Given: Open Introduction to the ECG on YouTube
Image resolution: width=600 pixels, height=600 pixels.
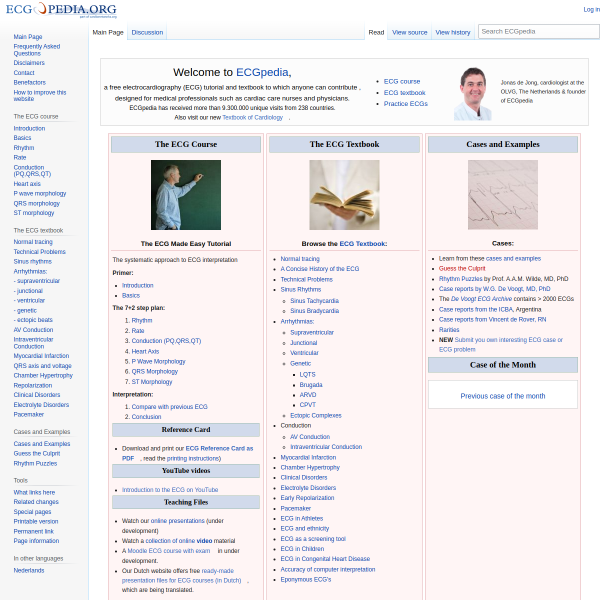Looking at the screenshot, I should tap(170, 490).
